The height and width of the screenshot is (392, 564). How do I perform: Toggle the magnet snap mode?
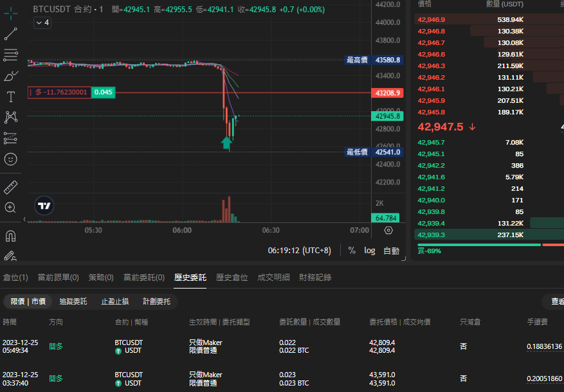click(10, 236)
